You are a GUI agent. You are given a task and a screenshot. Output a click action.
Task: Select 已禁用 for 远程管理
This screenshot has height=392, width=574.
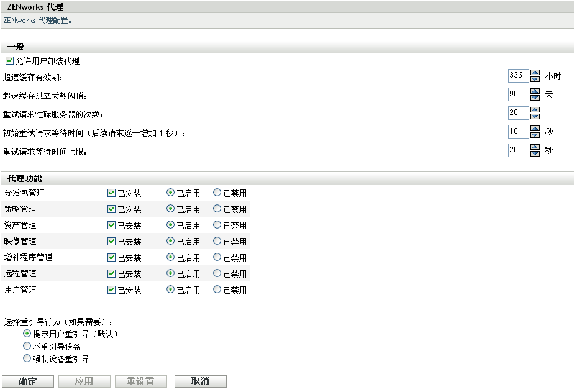(217, 273)
